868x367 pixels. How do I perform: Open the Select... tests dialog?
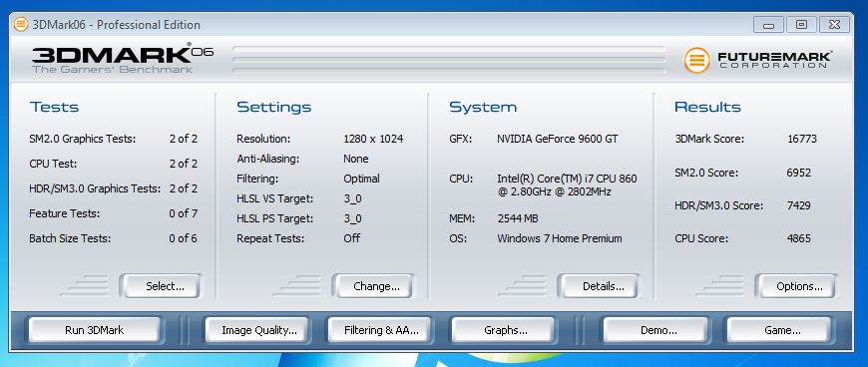pyautogui.click(x=161, y=286)
